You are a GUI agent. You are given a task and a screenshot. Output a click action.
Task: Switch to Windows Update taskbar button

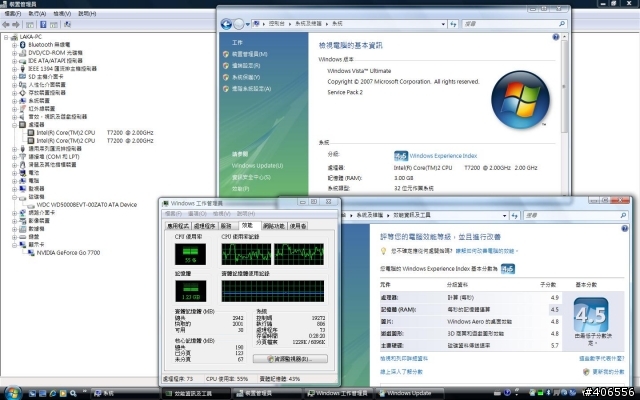click(x=409, y=393)
